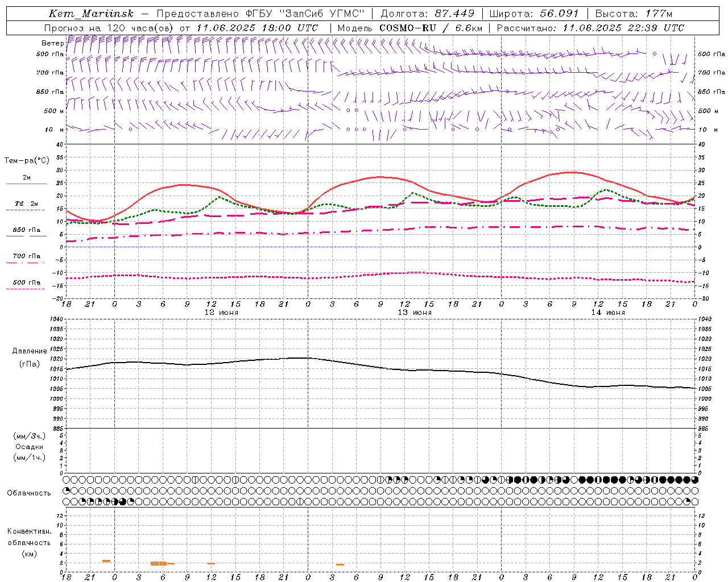Click the 14 июня date label
This screenshot has height=582, width=728.
click(x=608, y=313)
